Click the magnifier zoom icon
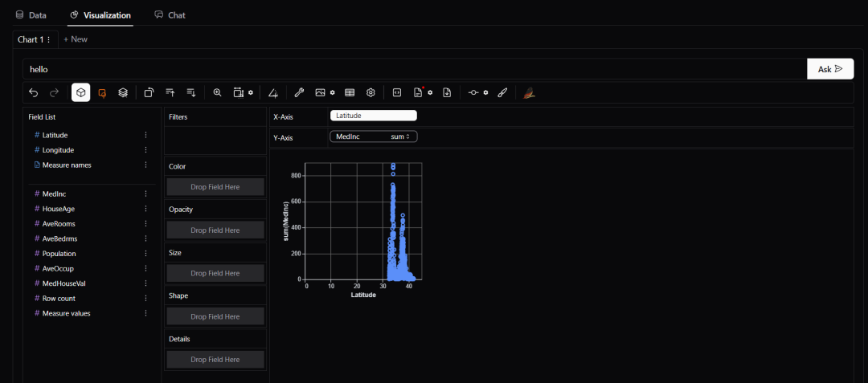The image size is (868, 383). pyautogui.click(x=218, y=93)
